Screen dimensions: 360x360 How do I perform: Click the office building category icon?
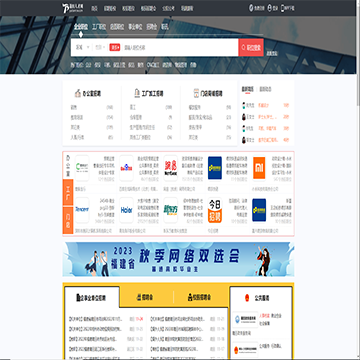[78, 93]
